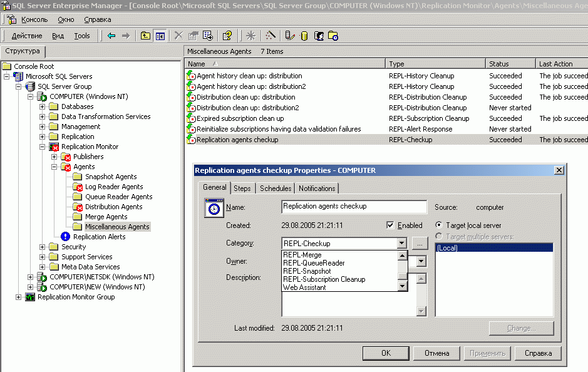Click the Expired subscription clean up row icon
Viewport: 588px width, 372px height.
point(191,118)
